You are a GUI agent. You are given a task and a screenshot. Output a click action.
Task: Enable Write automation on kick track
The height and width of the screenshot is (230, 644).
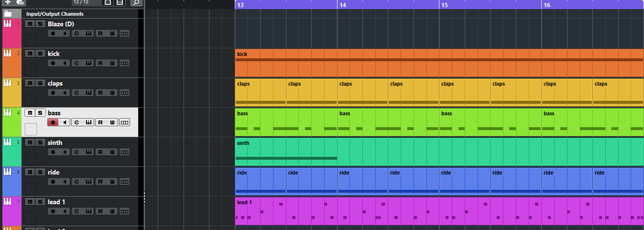coord(112,63)
